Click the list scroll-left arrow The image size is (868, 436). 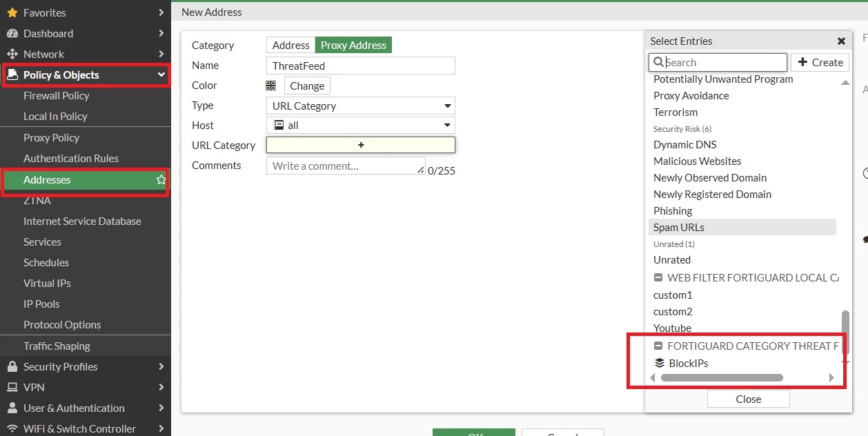(x=653, y=377)
